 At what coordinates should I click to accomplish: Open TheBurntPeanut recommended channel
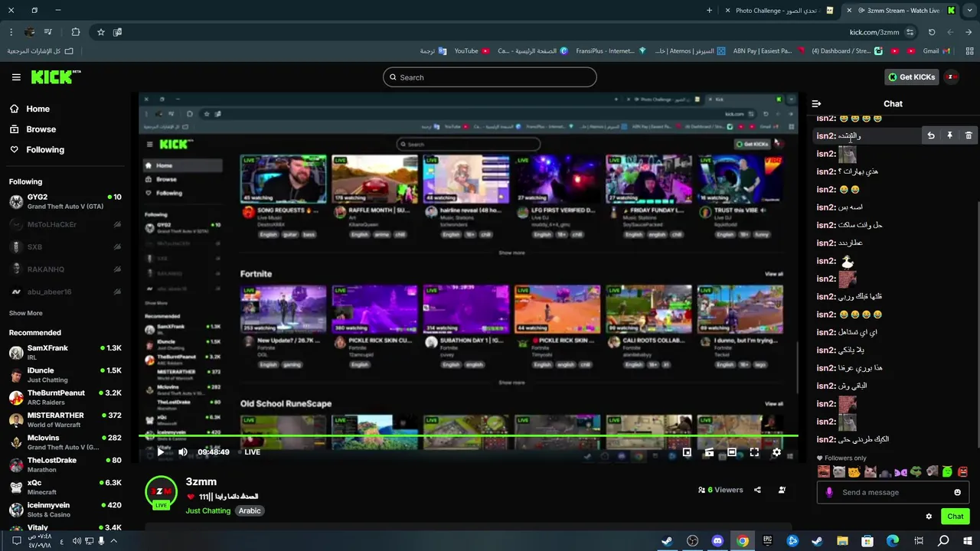[x=65, y=397]
